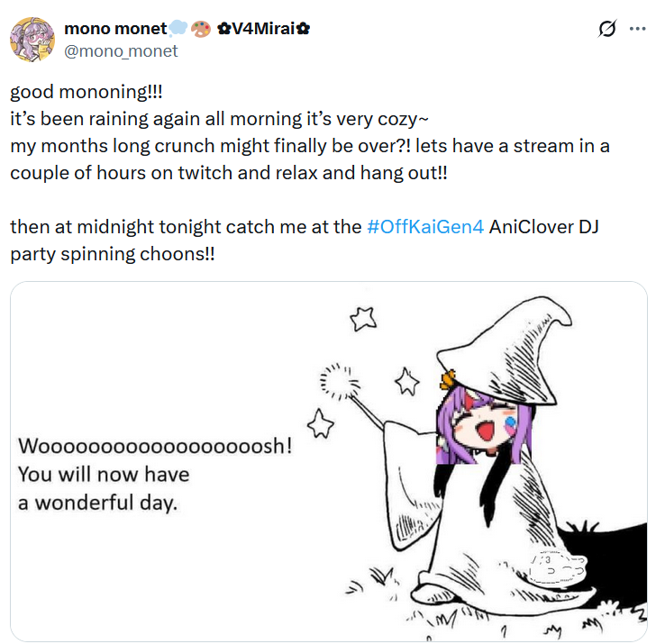The height and width of the screenshot is (644, 656).
Task: Click the topmost star in the image
Action: [363, 319]
